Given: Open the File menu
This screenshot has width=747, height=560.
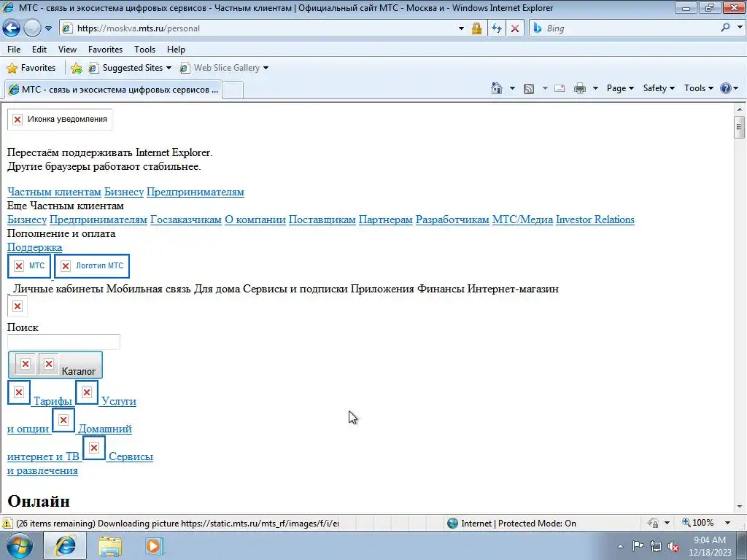Looking at the screenshot, I should [x=14, y=50].
